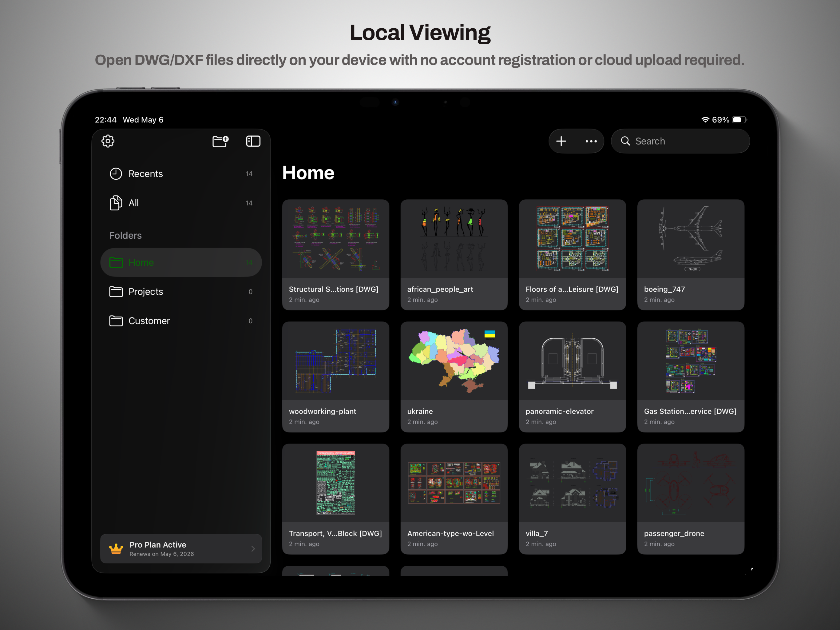
Task: Open the All files list
Action: 181,203
